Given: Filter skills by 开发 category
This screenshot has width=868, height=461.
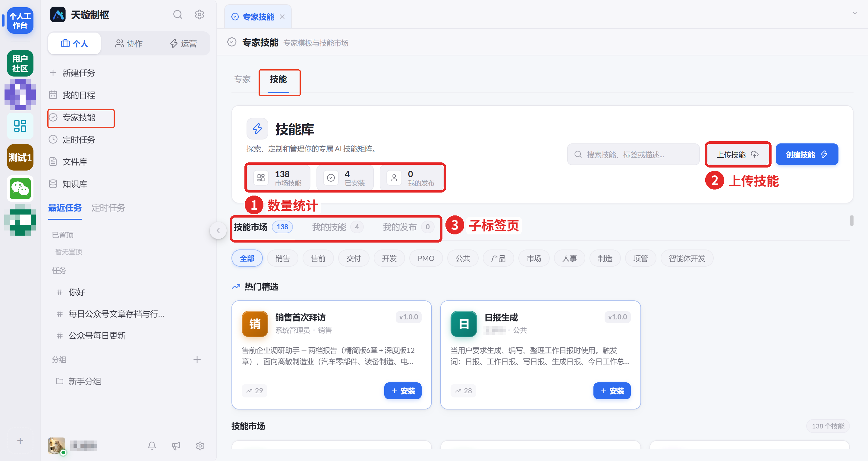Looking at the screenshot, I should point(389,259).
